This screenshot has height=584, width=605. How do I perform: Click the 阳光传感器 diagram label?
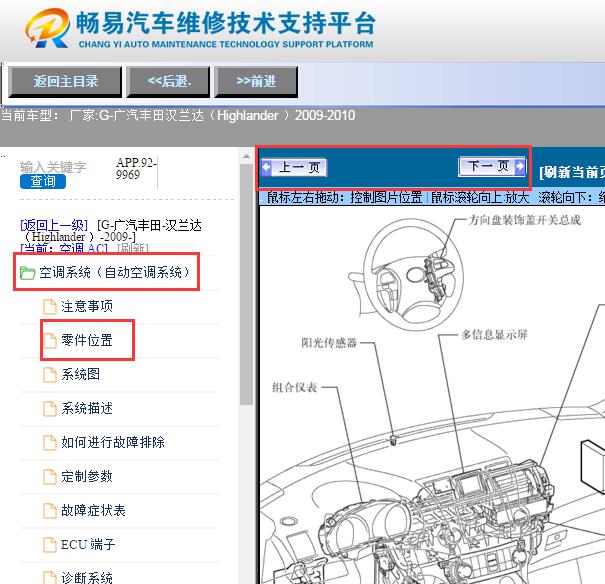pyautogui.click(x=329, y=343)
